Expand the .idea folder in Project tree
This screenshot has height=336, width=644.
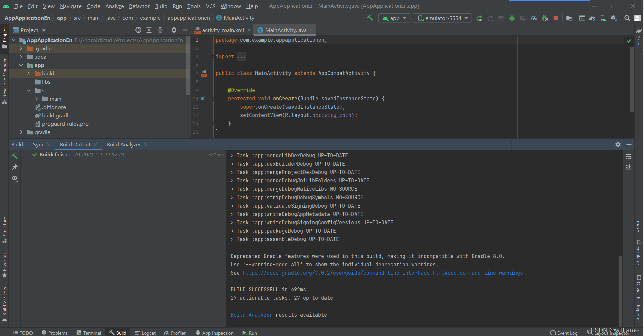21,57
